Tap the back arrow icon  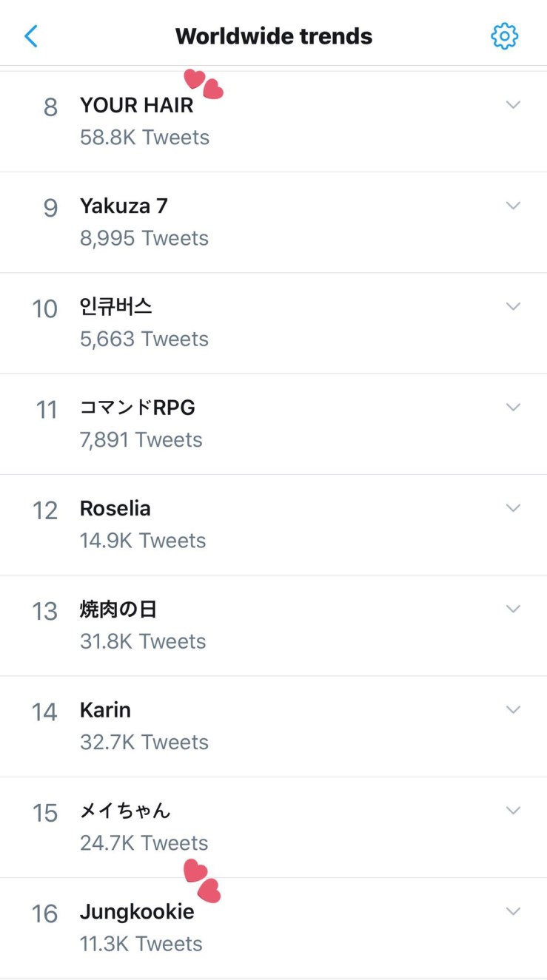pos(31,36)
